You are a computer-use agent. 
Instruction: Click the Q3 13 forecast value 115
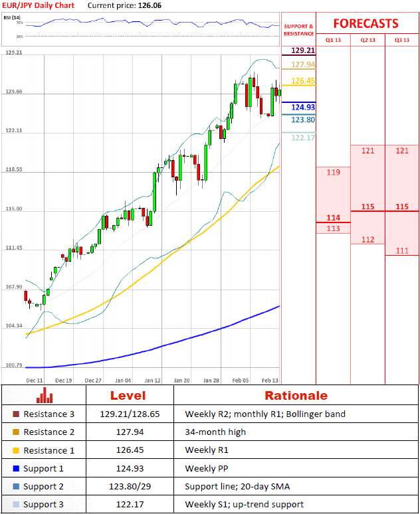402,207
